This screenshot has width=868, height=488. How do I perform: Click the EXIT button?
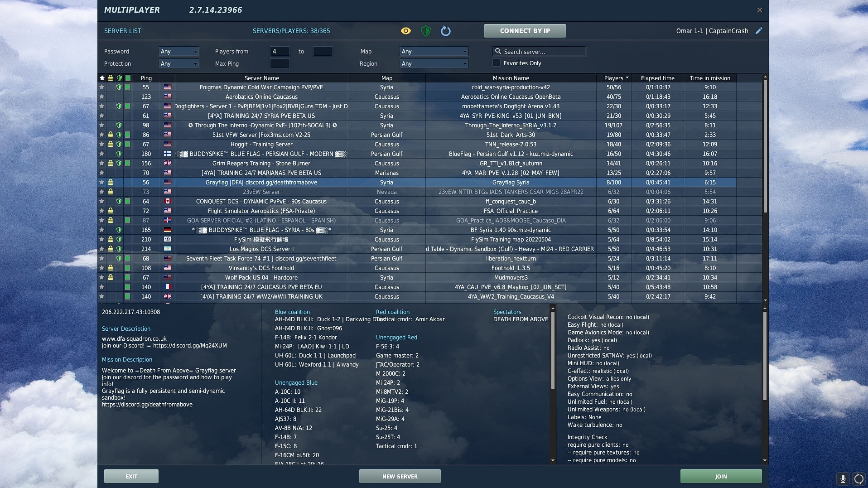[x=131, y=476]
